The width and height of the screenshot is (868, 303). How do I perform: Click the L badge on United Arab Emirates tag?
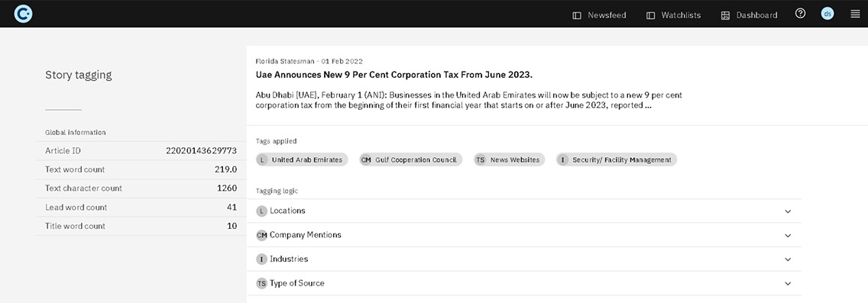262,160
